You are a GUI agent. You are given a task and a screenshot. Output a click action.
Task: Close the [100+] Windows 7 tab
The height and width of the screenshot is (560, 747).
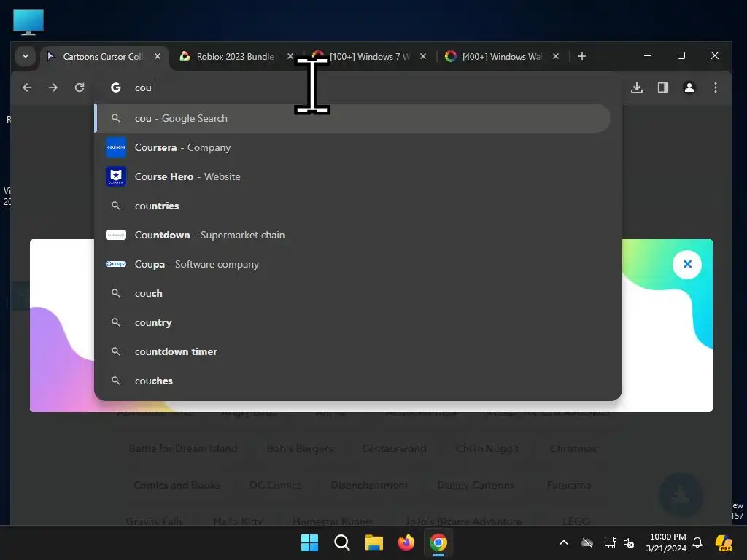(423, 57)
